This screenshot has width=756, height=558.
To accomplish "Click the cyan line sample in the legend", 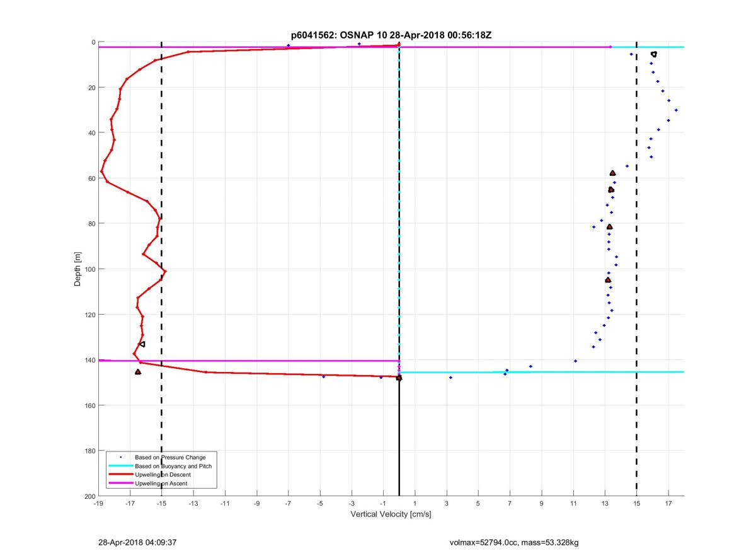I will tap(120, 466).
